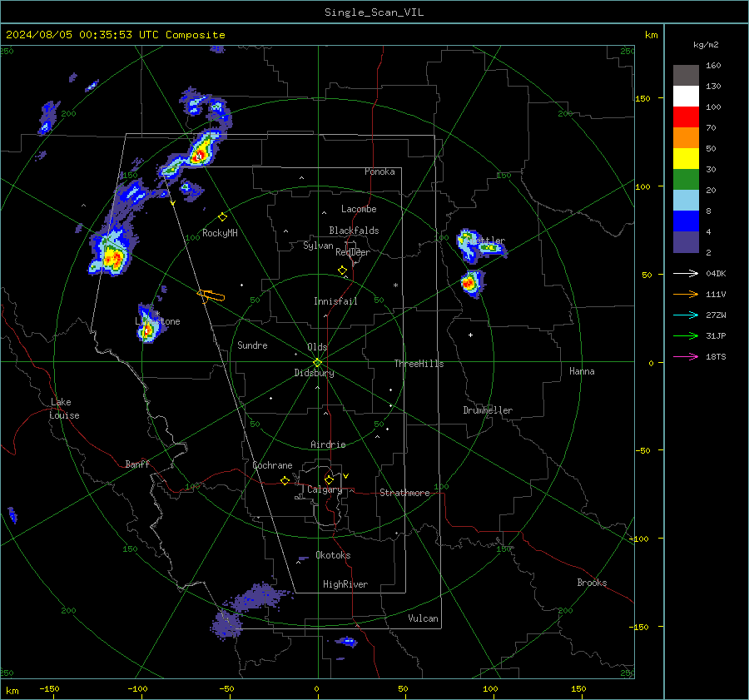Screen dimensions: 749x700
Task: Click the kg/m2 unit label
Action: point(706,45)
